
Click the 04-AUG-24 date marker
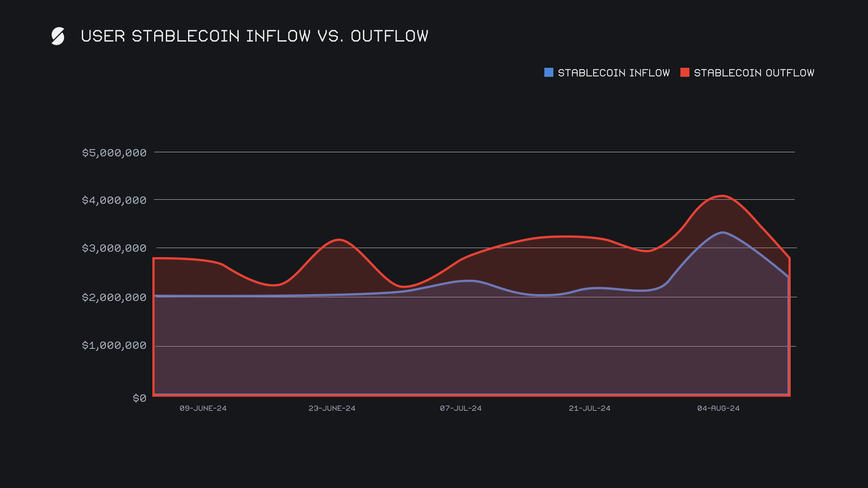click(718, 408)
